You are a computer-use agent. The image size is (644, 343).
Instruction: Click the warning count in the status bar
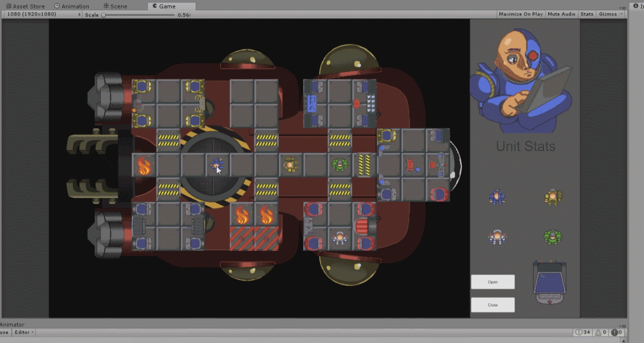(602, 332)
